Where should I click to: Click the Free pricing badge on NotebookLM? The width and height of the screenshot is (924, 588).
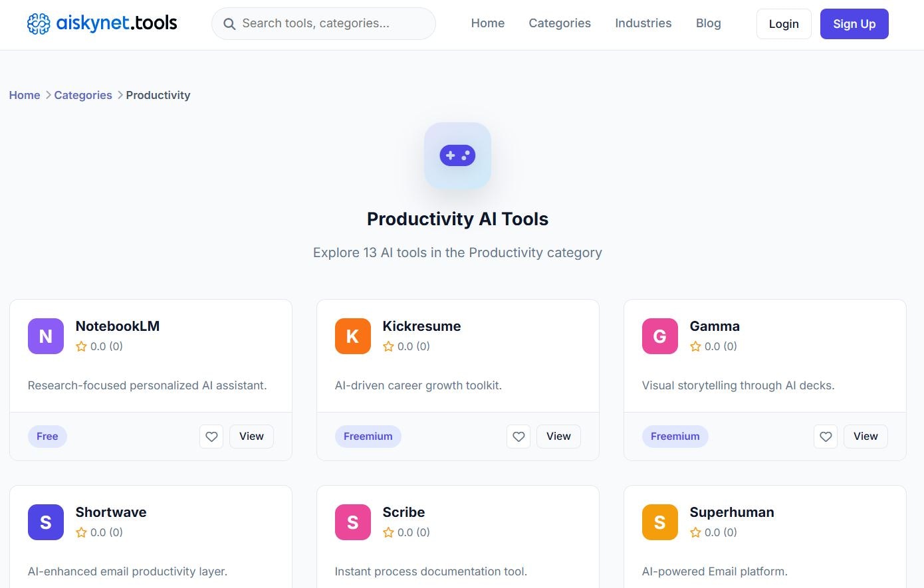(x=47, y=437)
